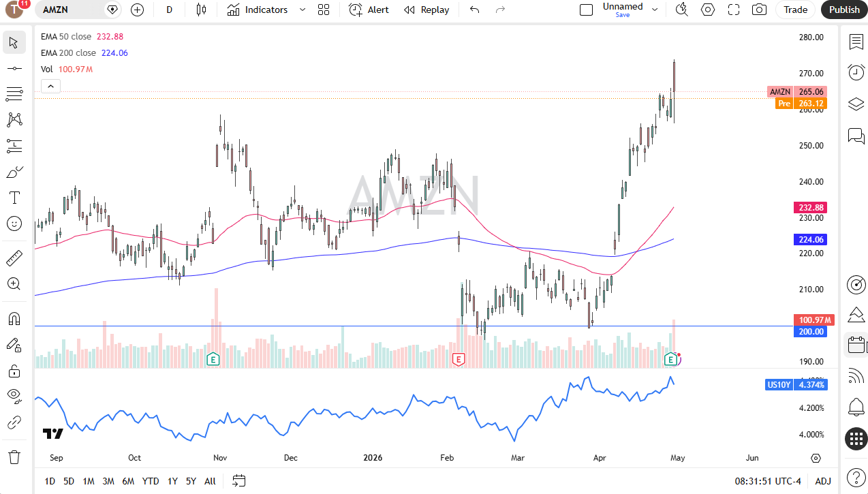The image size is (868, 494).
Task: Open the emoji icons tool
Action: point(14,223)
